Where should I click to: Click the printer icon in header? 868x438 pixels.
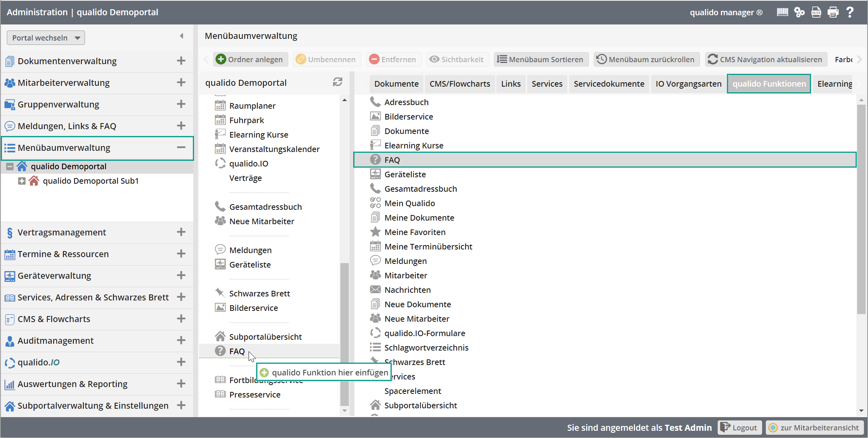tap(833, 12)
